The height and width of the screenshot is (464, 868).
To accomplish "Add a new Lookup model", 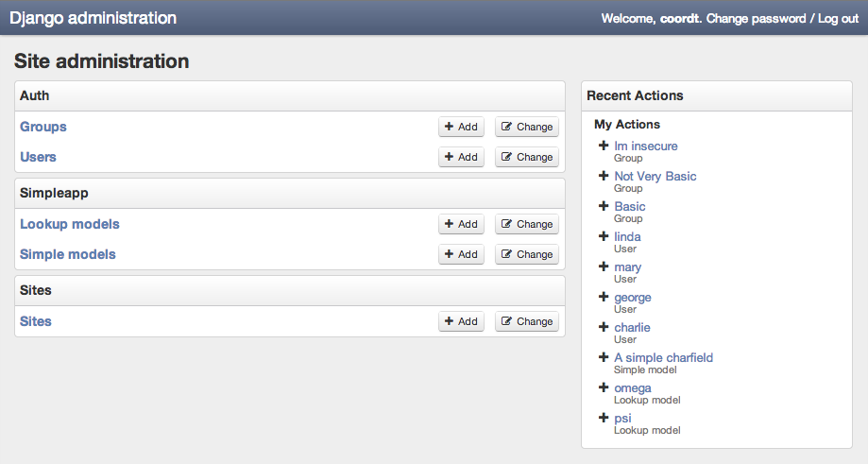I will (x=461, y=224).
